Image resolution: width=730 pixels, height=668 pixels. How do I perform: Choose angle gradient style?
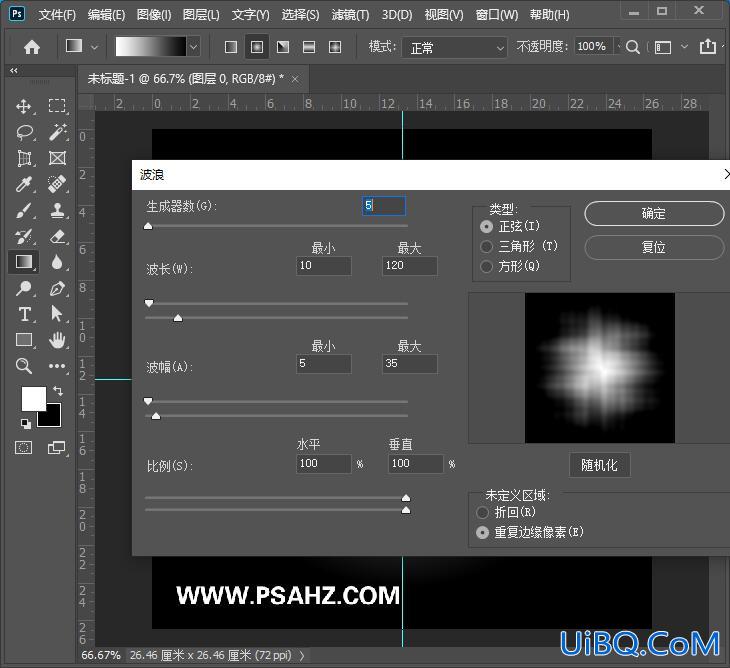[283, 47]
